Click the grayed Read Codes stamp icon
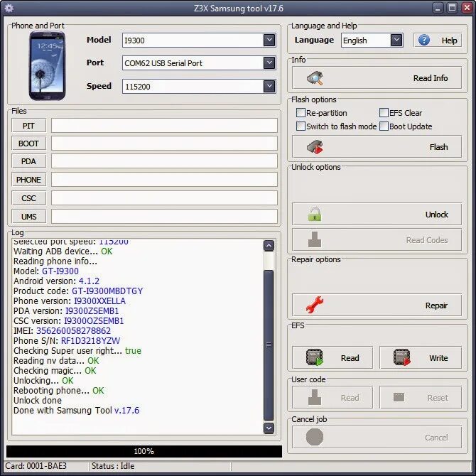The width and height of the screenshot is (476, 476). pyautogui.click(x=315, y=240)
